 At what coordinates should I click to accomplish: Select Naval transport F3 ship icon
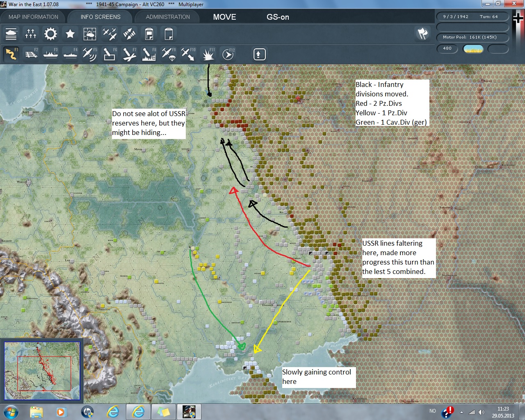click(x=50, y=54)
